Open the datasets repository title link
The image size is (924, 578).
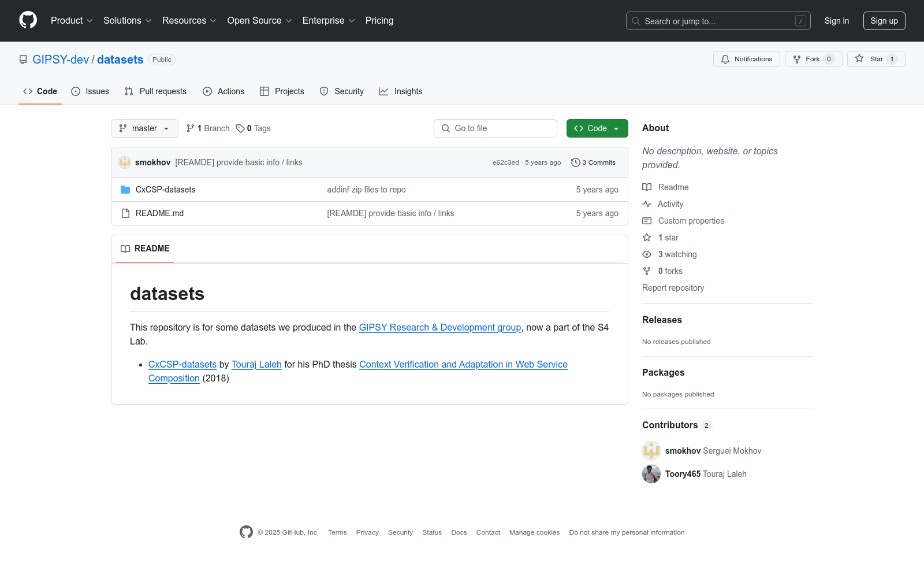120,60
